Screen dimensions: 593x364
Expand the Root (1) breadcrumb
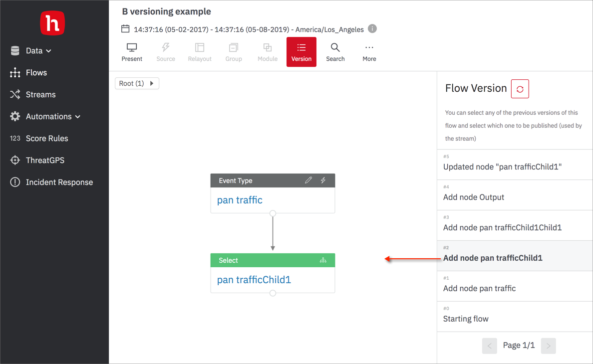(137, 83)
